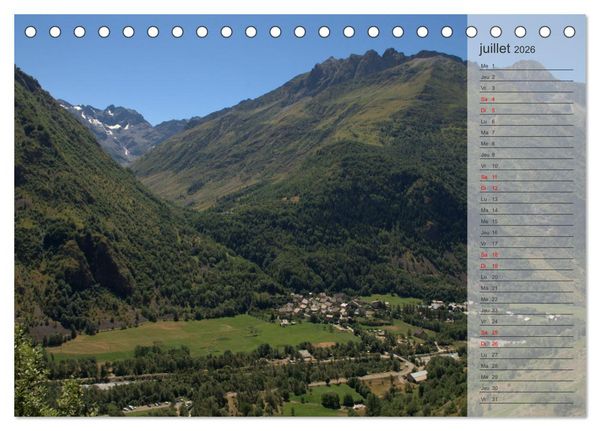Click the "juillet" month heading
The width and height of the screenshot is (600, 431).
(x=494, y=49)
